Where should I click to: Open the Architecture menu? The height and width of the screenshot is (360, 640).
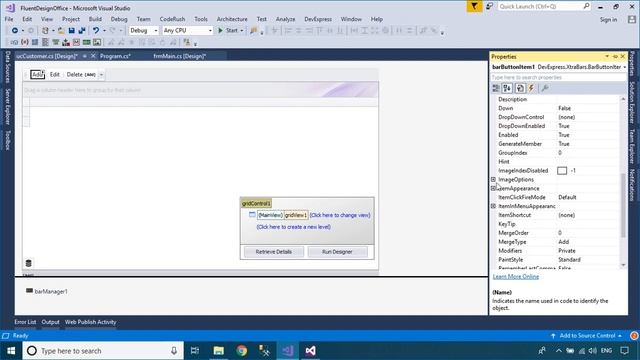pos(232,19)
